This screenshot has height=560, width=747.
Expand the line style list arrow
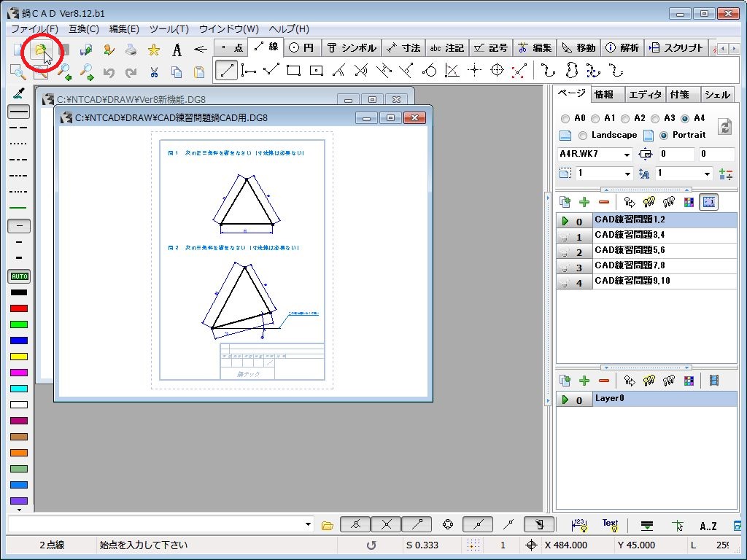[19, 510]
